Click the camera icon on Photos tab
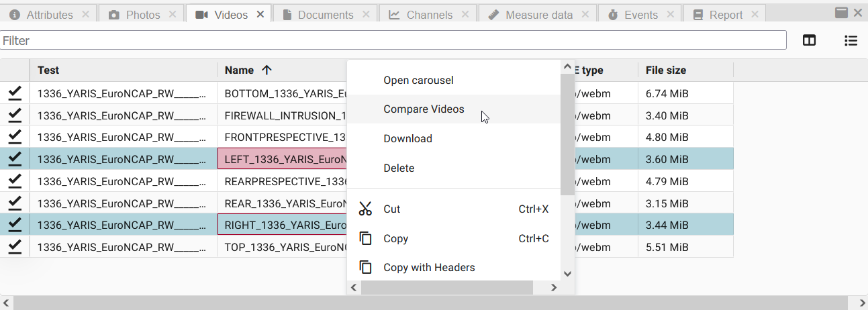 (114, 14)
